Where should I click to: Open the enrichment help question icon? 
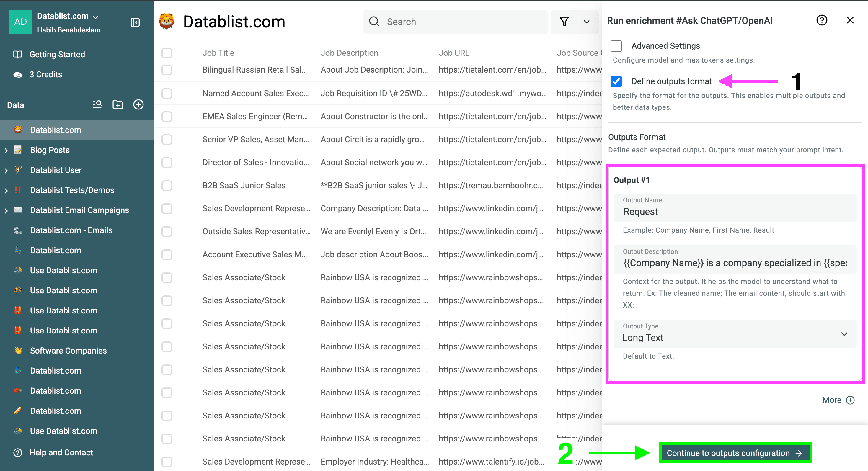point(821,21)
